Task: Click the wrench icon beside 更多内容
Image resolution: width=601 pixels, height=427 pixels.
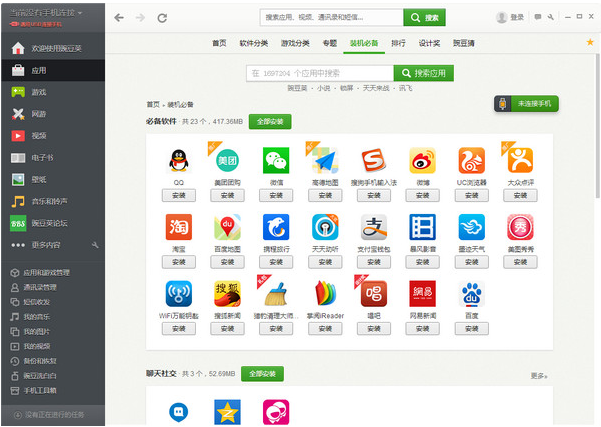Action: point(95,245)
